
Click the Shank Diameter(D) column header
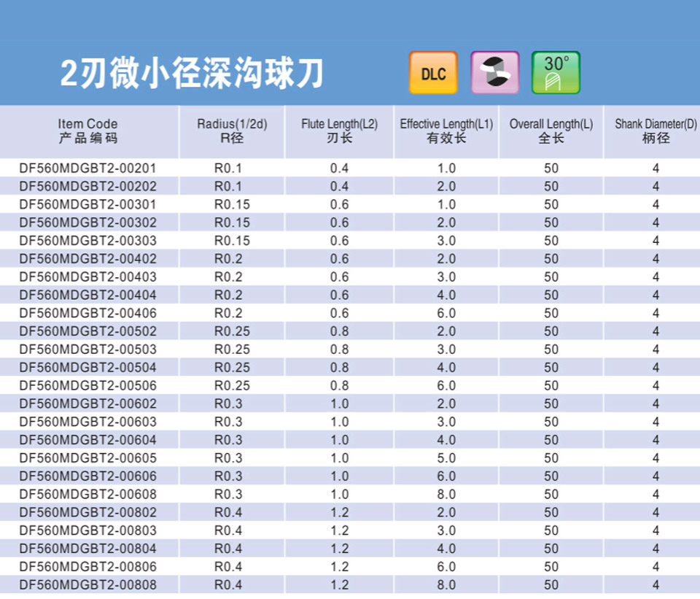(656, 131)
